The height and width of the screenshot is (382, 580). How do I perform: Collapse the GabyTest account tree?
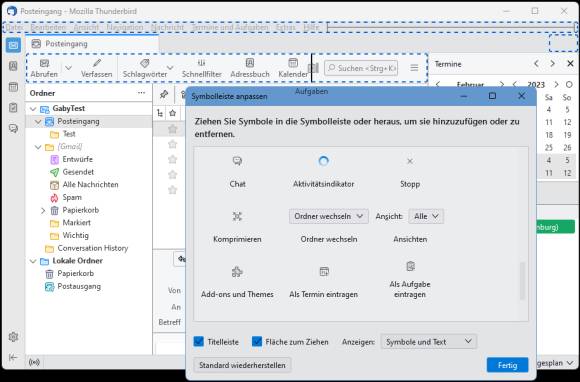coord(33,109)
